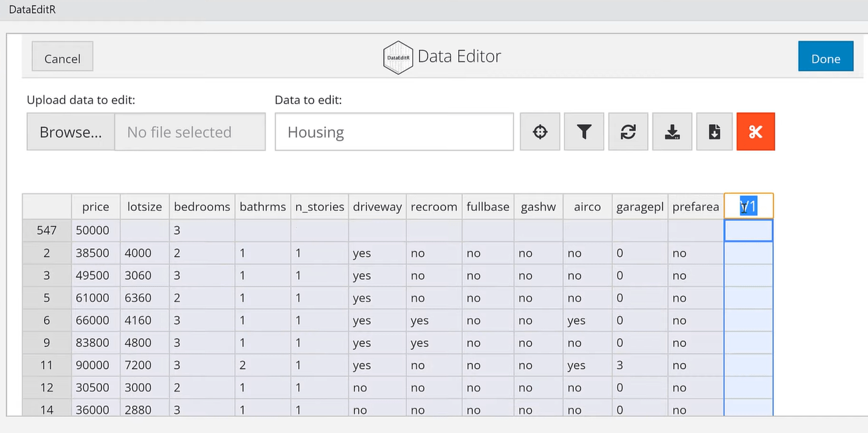Click price cell 66000
Image resolution: width=868 pixels, height=433 pixels.
95,320
